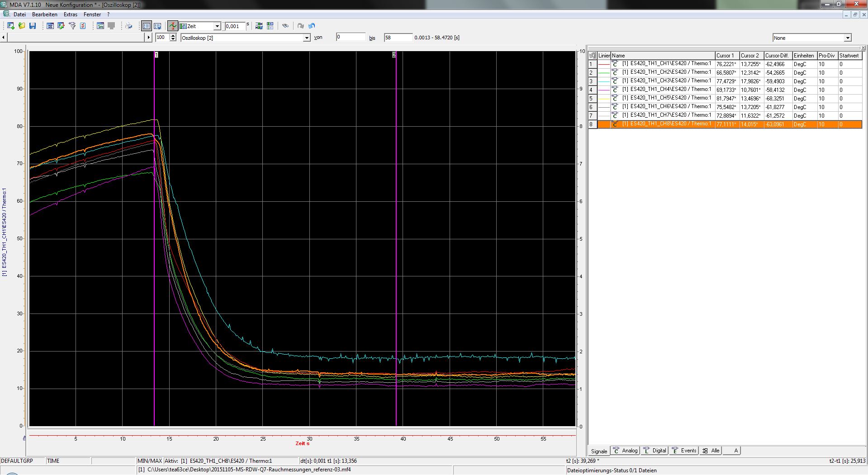The image size is (868, 475).
Task: Toggle the signal list view button
Action: pyautogui.click(x=147, y=26)
